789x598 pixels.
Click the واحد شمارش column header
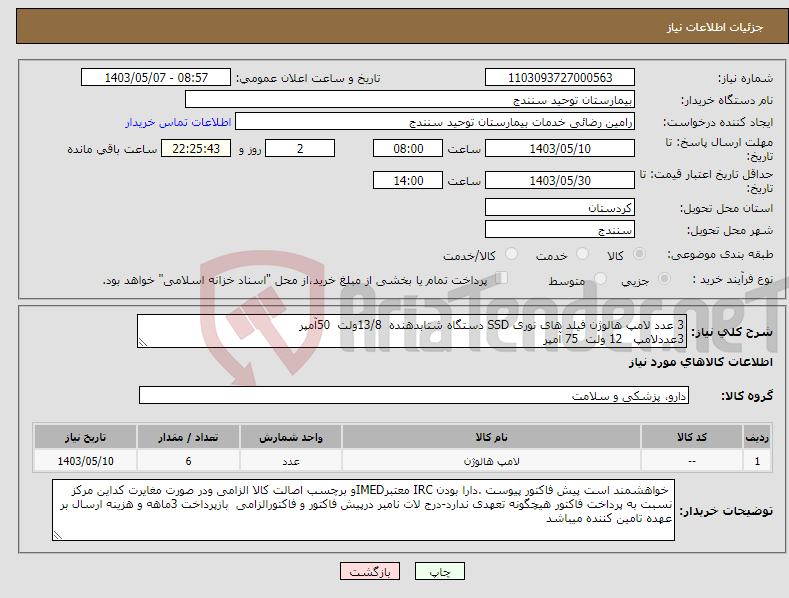click(291, 437)
